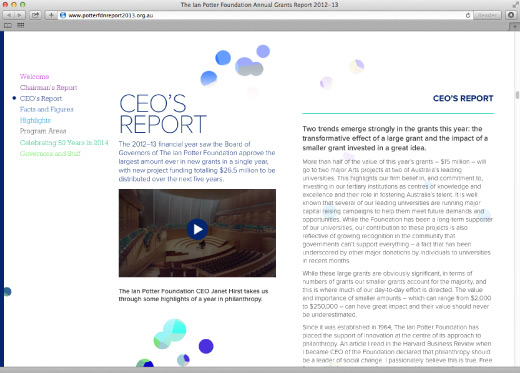Click the plus add bookmark button
Screen dimensions: 520x373
pyautogui.click(x=51, y=15)
